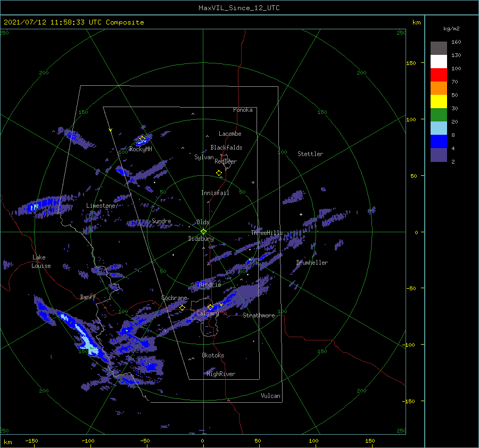Image resolution: width=479 pixels, height=448 pixels.
Task: Select the Limestone label
Action: tap(101, 206)
